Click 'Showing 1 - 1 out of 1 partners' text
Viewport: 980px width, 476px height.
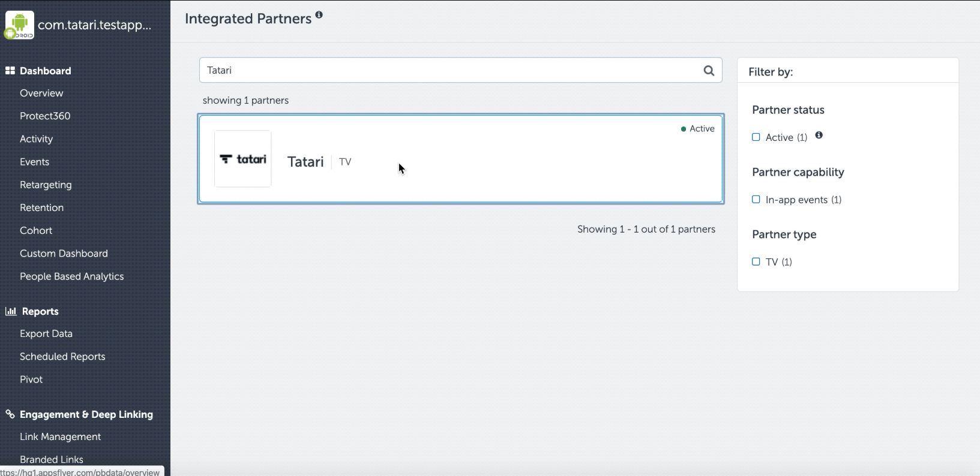coord(646,229)
